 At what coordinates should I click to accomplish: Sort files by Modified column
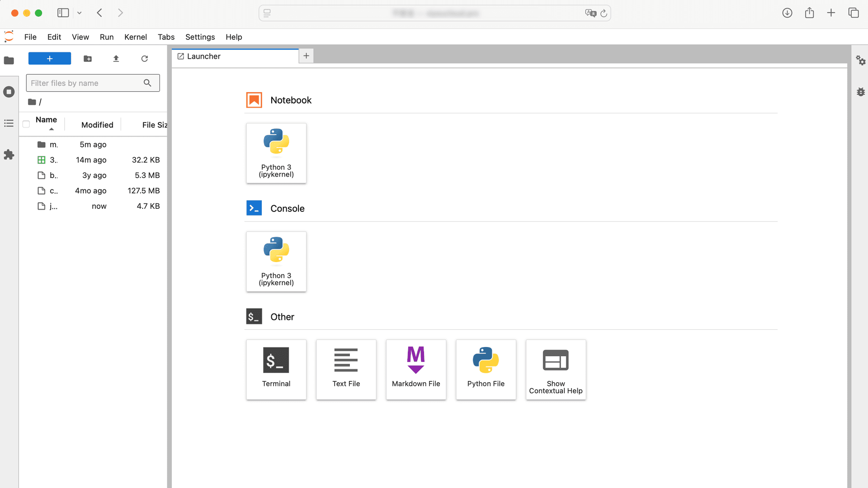[x=97, y=125]
